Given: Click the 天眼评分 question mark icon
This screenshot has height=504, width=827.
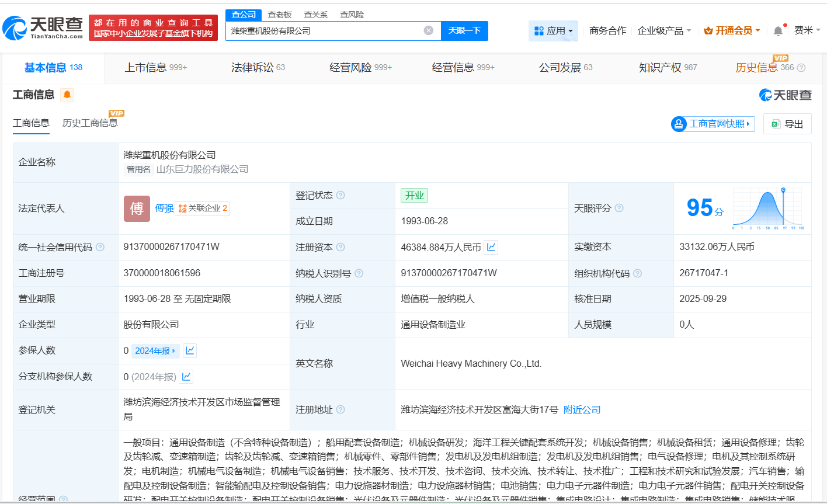Looking at the screenshot, I should click(619, 207).
